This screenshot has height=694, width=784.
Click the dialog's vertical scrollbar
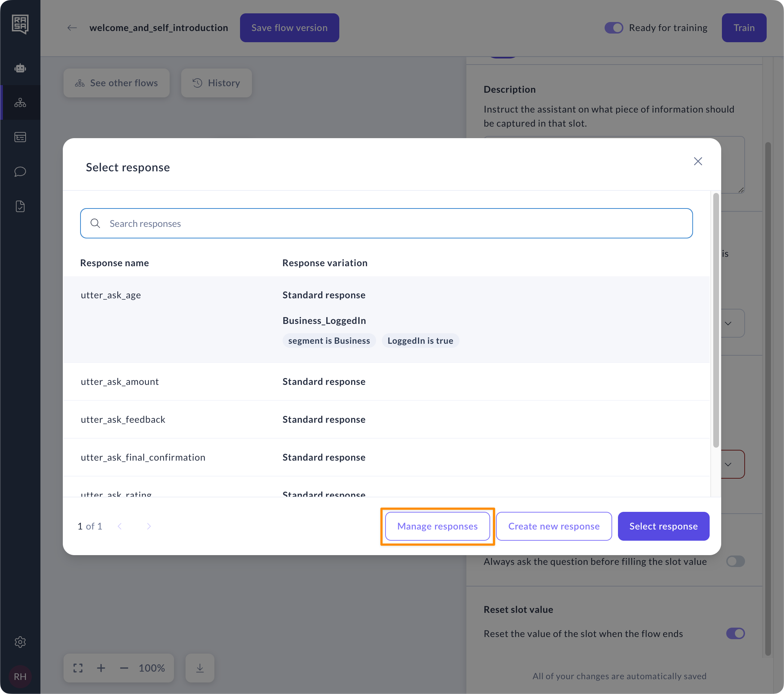coord(716,320)
